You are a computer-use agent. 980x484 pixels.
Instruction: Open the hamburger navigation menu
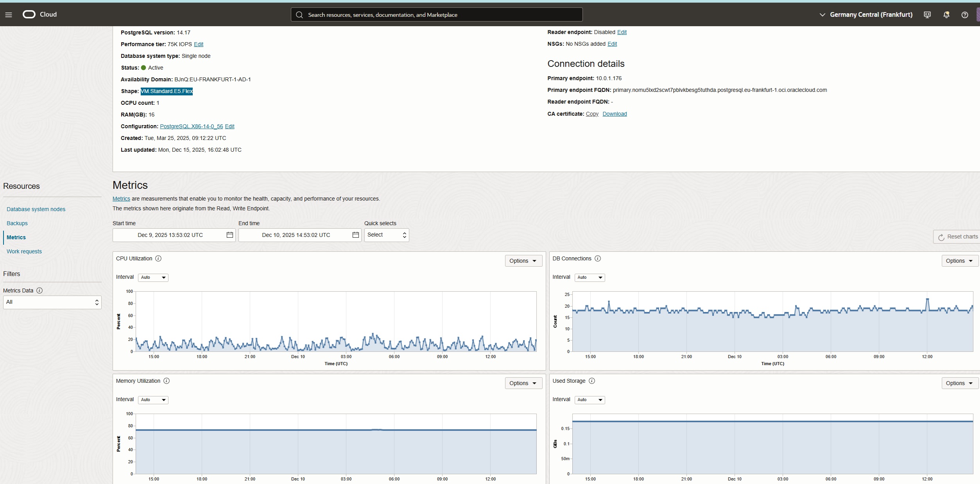9,15
